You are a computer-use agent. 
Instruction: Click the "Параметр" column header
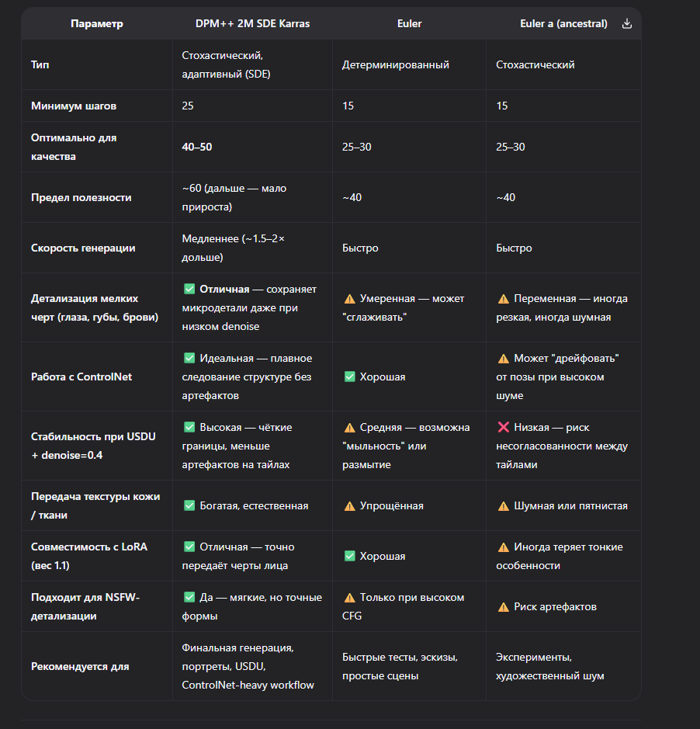click(96, 23)
